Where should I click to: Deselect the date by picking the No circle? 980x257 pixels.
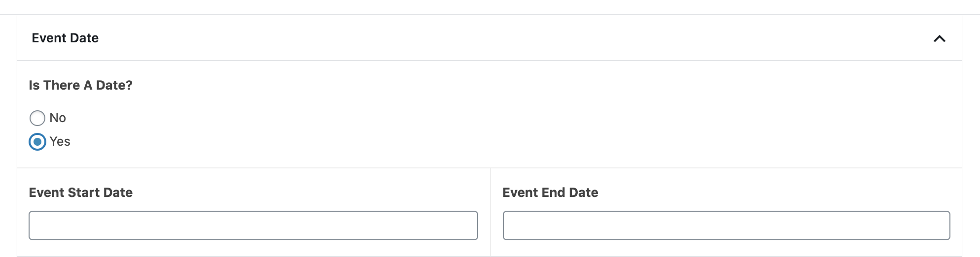point(37,118)
